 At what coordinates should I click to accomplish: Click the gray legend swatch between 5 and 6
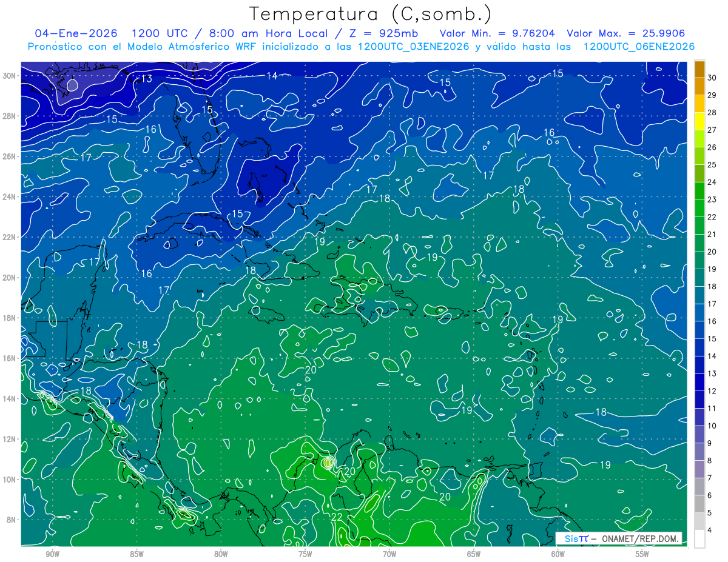click(699, 504)
